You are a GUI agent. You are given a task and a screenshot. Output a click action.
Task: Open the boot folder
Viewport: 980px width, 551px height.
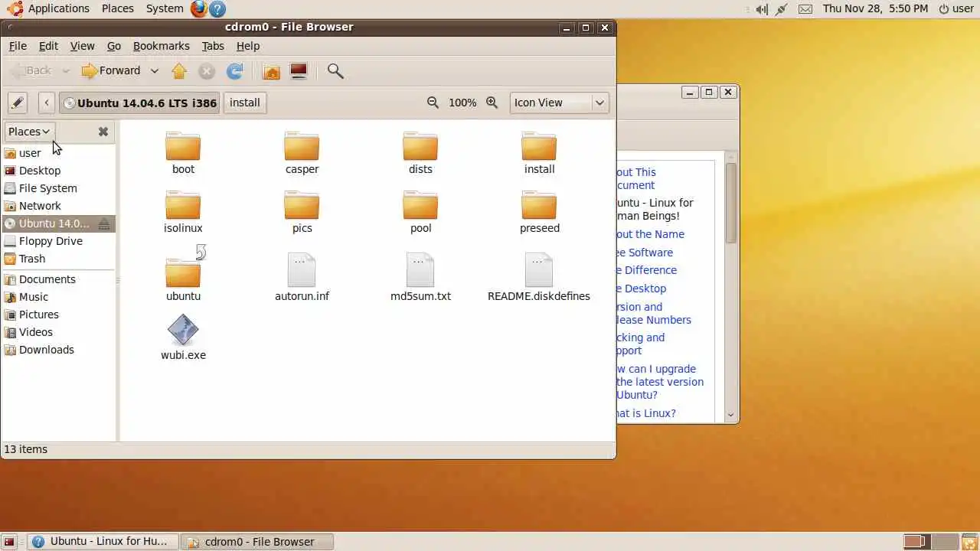(x=183, y=153)
